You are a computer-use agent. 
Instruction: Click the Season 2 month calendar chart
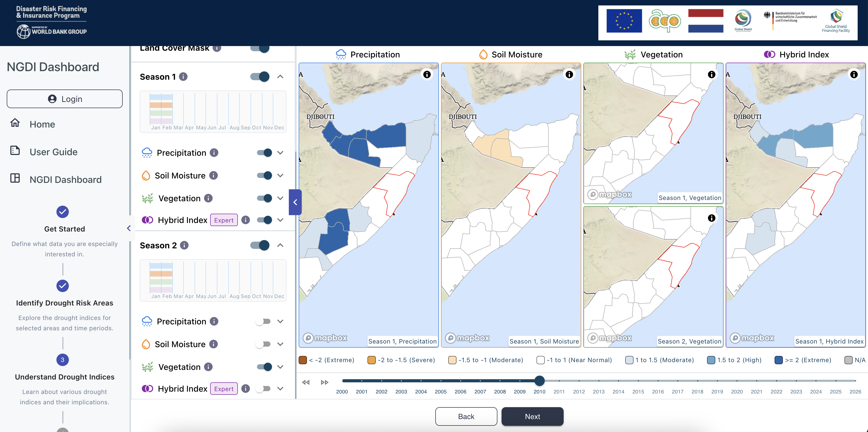click(x=213, y=280)
